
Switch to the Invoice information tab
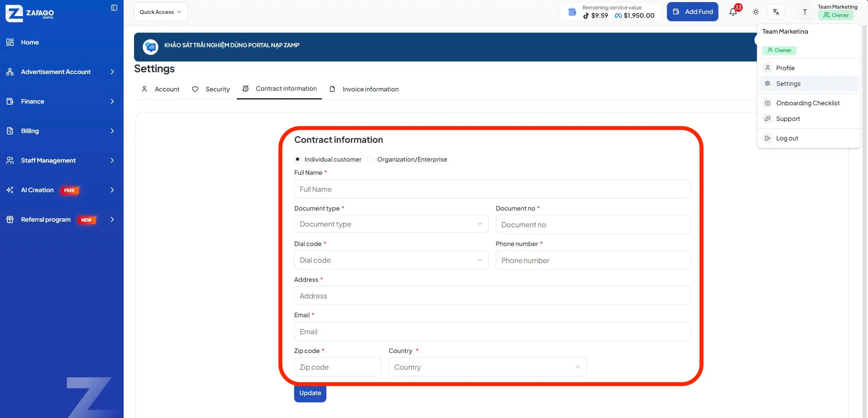pyautogui.click(x=364, y=89)
